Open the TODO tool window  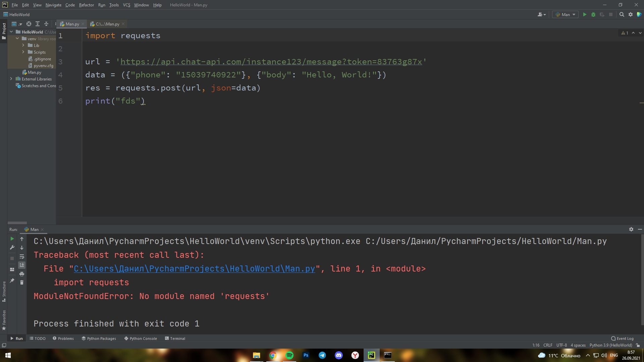pyautogui.click(x=38, y=338)
